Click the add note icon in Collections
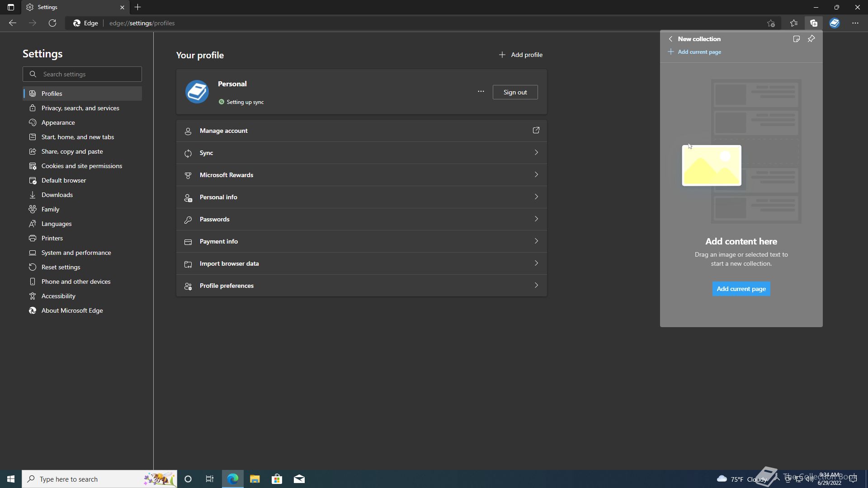This screenshot has width=868, height=488. 797,39
